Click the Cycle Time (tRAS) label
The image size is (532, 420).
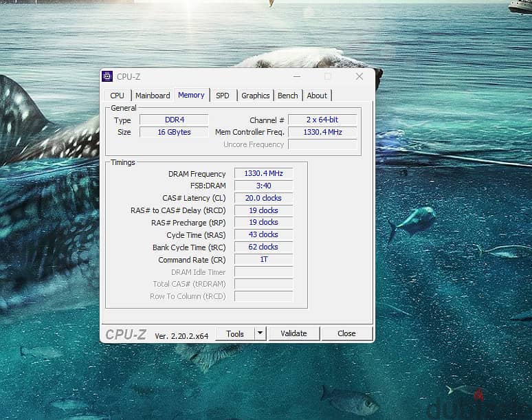196,235
